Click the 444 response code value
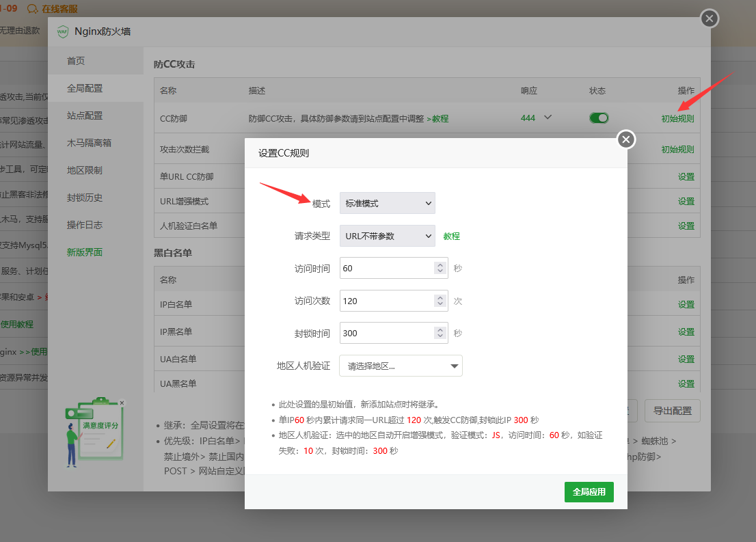The image size is (756, 542). (x=528, y=118)
